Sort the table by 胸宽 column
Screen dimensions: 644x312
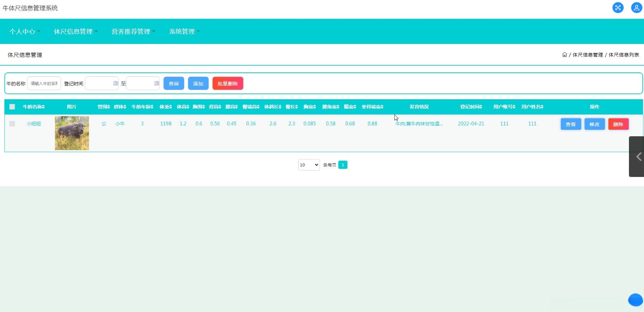pos(310,107)
